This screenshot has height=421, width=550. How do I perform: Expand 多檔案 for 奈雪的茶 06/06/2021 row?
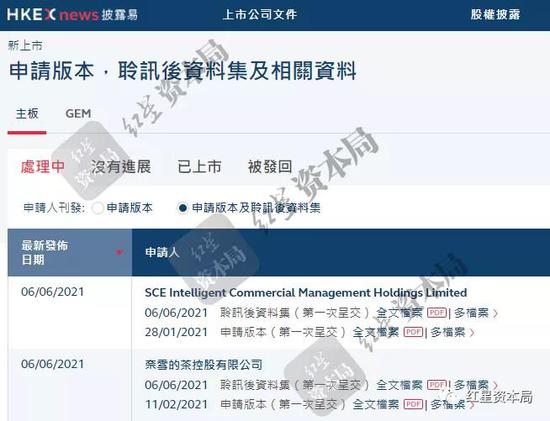tap(476, 385)
